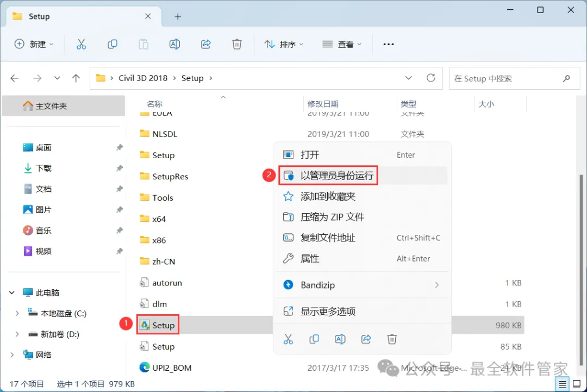Open the 排序 sort dropdown
This screenshot has width=587, height=392.
[284, 44]
